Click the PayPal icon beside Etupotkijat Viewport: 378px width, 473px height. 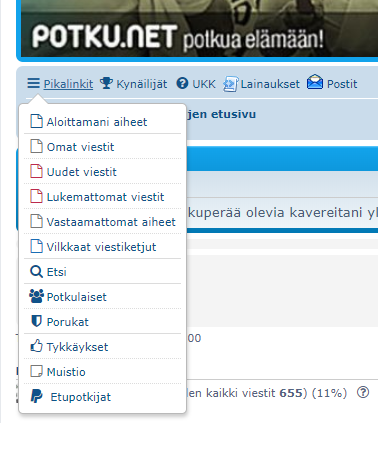click(x=36, y=396)
